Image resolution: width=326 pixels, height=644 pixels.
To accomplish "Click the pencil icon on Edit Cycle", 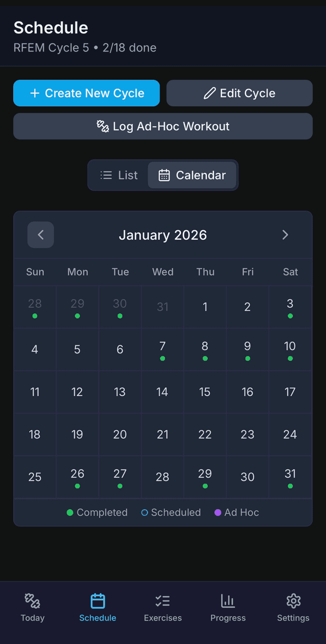I will click(x=210, y=93).
